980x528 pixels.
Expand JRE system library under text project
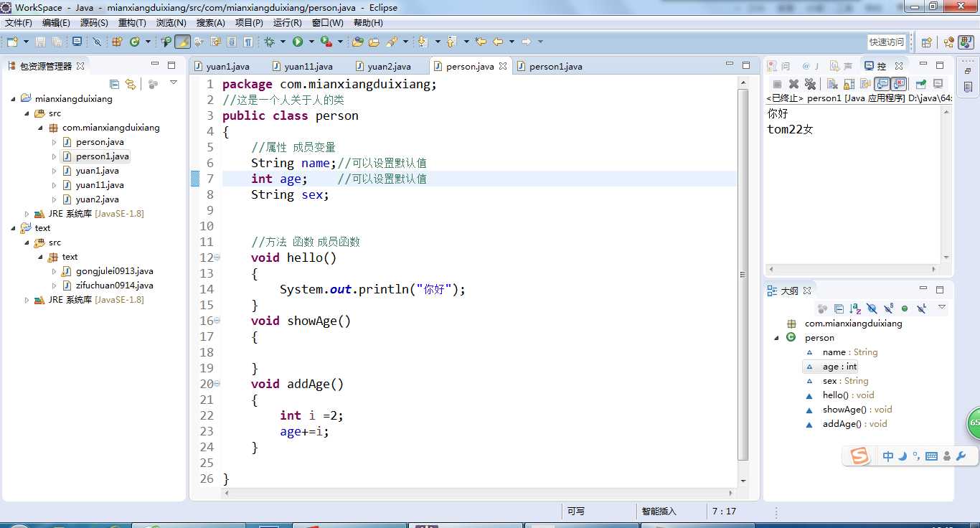tap(27, 300)
